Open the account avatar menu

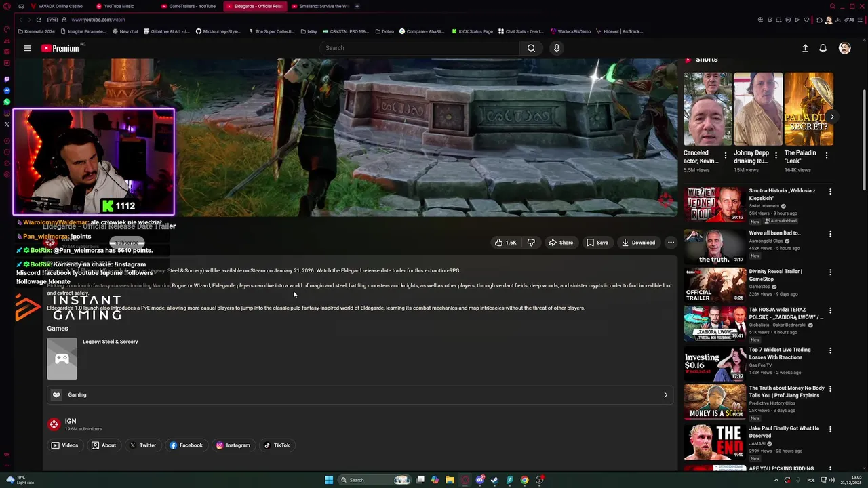[844, 48]
